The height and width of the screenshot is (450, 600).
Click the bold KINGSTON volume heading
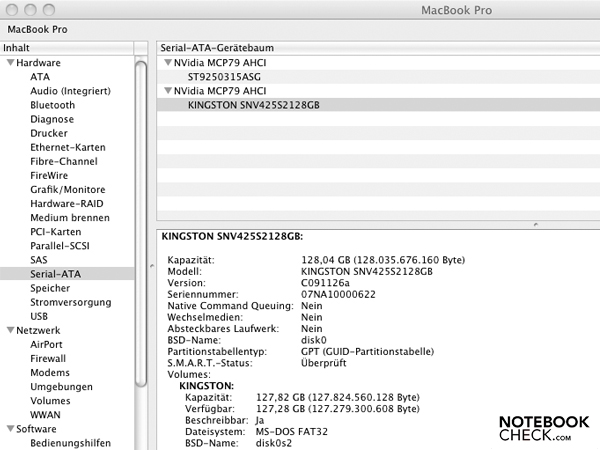tap(207, 386)
